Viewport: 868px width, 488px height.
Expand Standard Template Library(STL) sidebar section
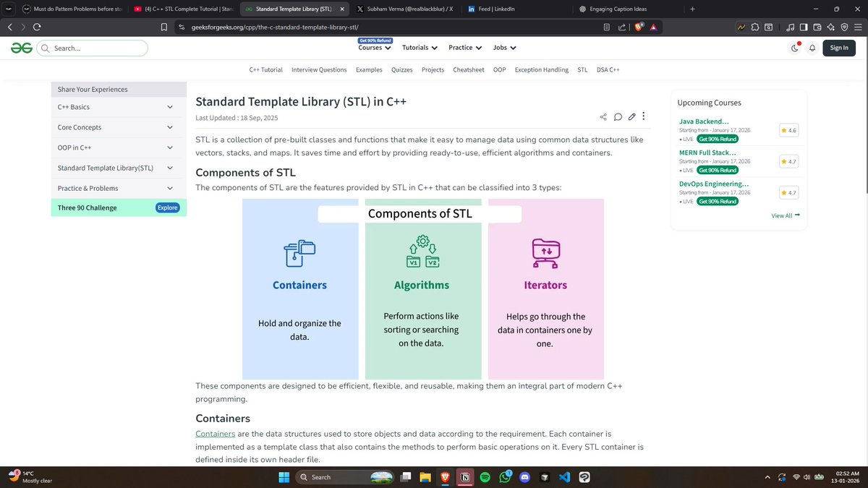119,168
